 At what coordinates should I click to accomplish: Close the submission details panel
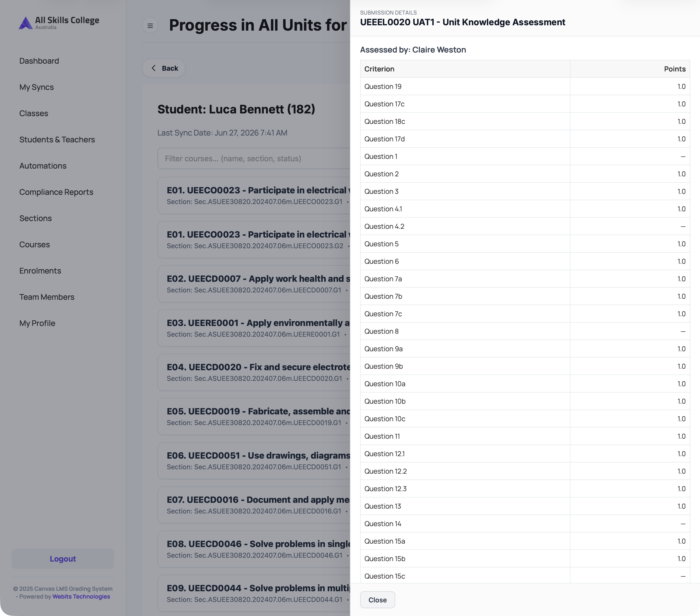click(377, 599)
